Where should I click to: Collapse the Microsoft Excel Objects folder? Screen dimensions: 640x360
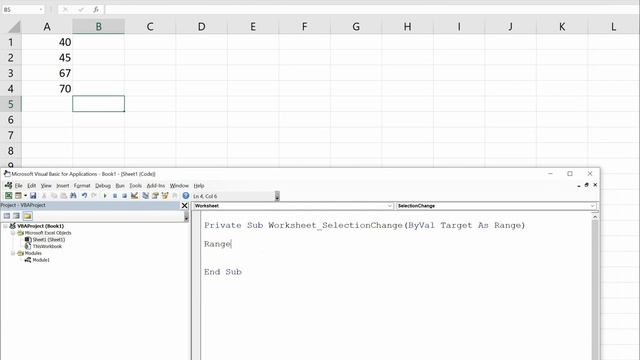[13, 233]
